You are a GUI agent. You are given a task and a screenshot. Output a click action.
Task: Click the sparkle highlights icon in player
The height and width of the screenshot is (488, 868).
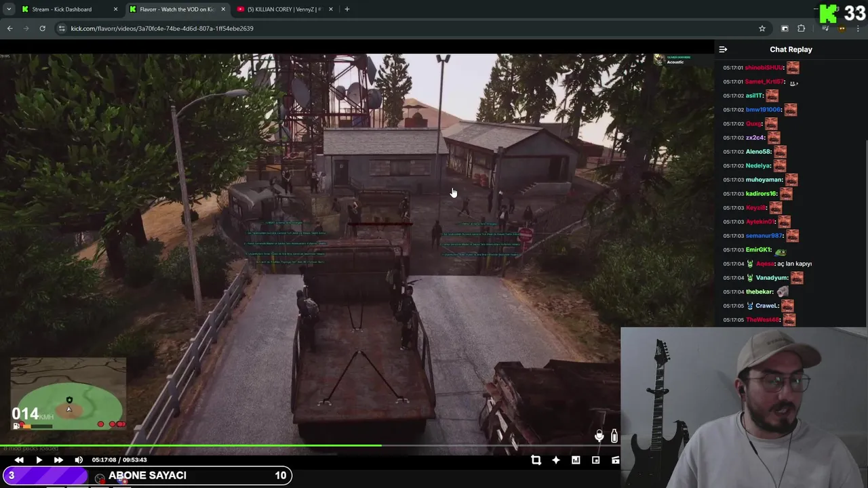point(556,460)
